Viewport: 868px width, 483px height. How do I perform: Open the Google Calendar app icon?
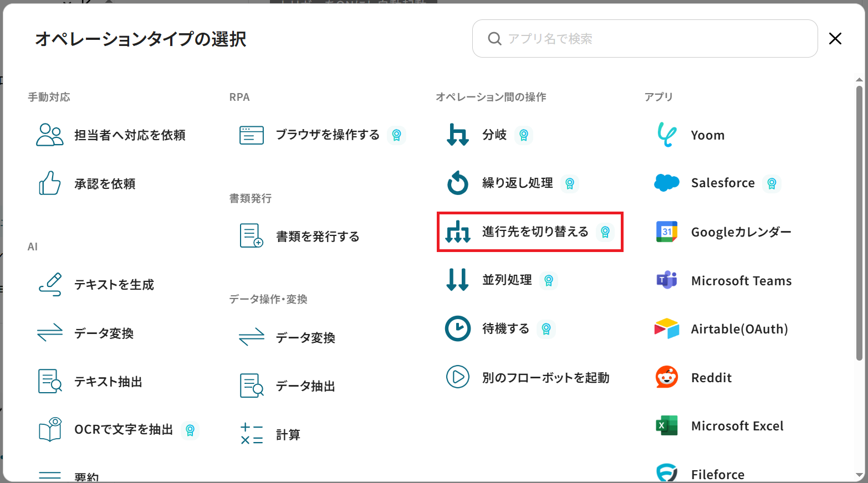point(666,232)
